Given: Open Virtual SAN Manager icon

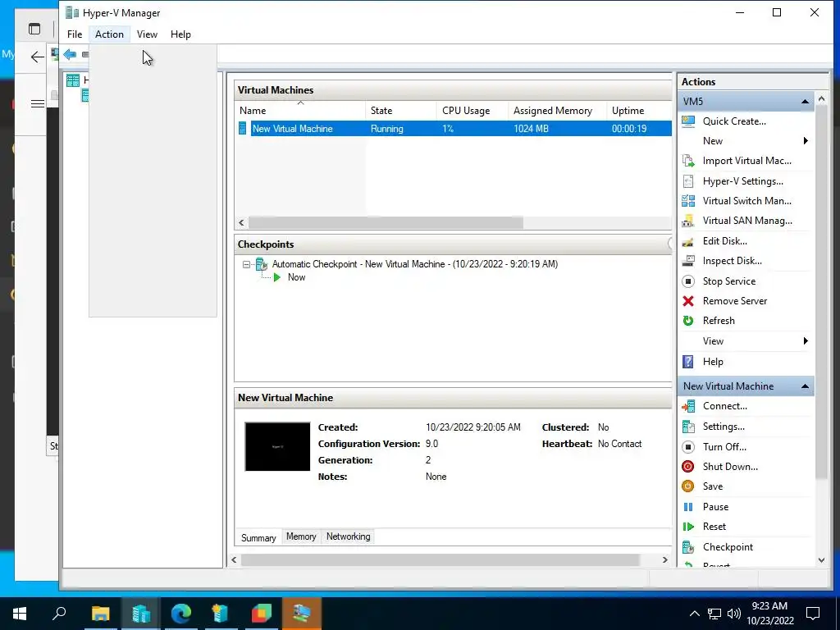Looking at the screenshot, I should (x=688, y=221).
